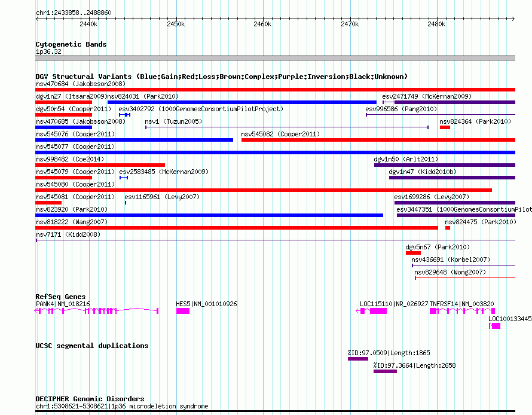Image resolution: width=532 pixels, height=415 pixels.
Task: Select variant dgv50n54 (Cooper2011)
Action: (74, 109)
